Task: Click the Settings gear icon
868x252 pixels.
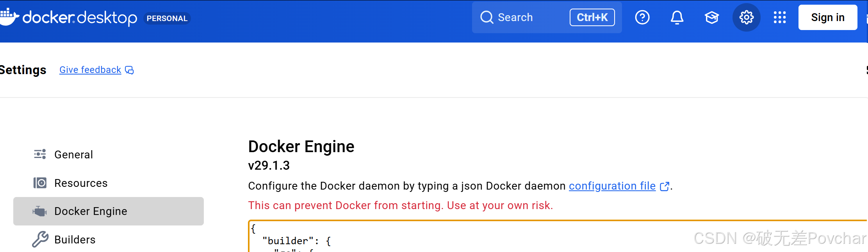Action: pyautogui.click(x=747, y=17)
